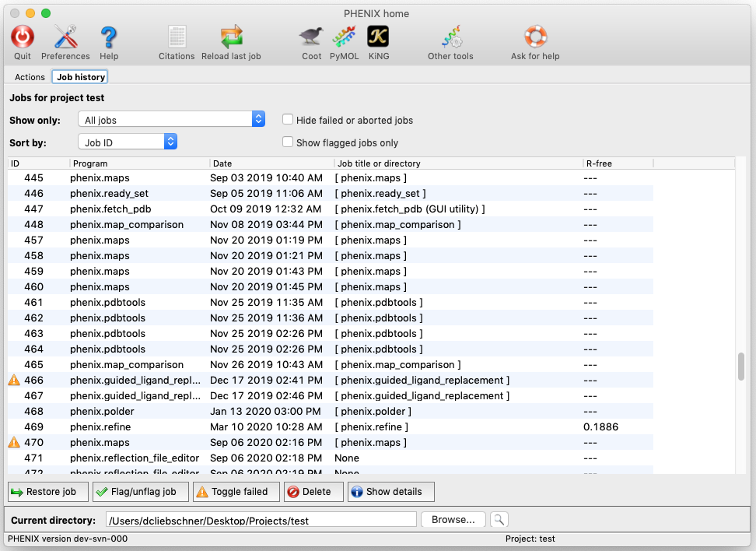Select the Job history tab
This screenshot has height=551, width=756.
(x=80, y=77)
